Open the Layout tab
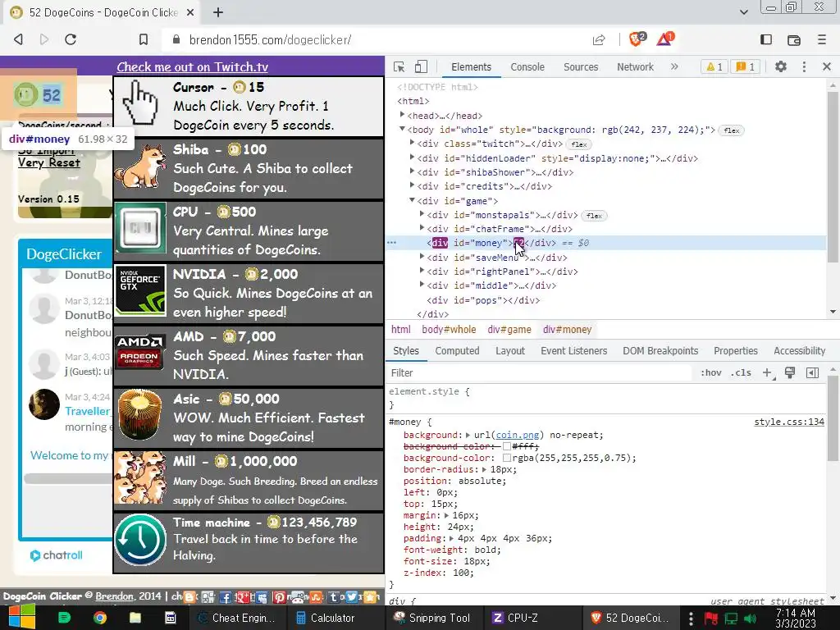Viewport: 840px width, 630px height. tap(510, 351)
